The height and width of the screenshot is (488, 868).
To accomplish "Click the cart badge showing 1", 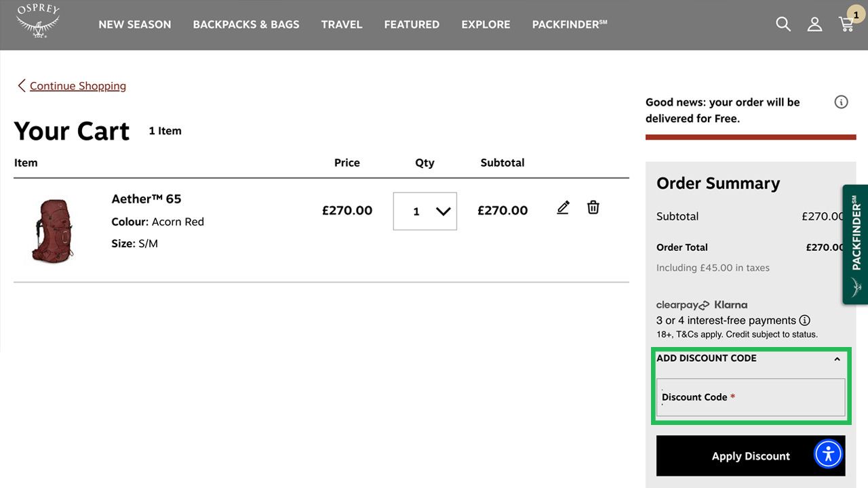I will coord(856,14).
